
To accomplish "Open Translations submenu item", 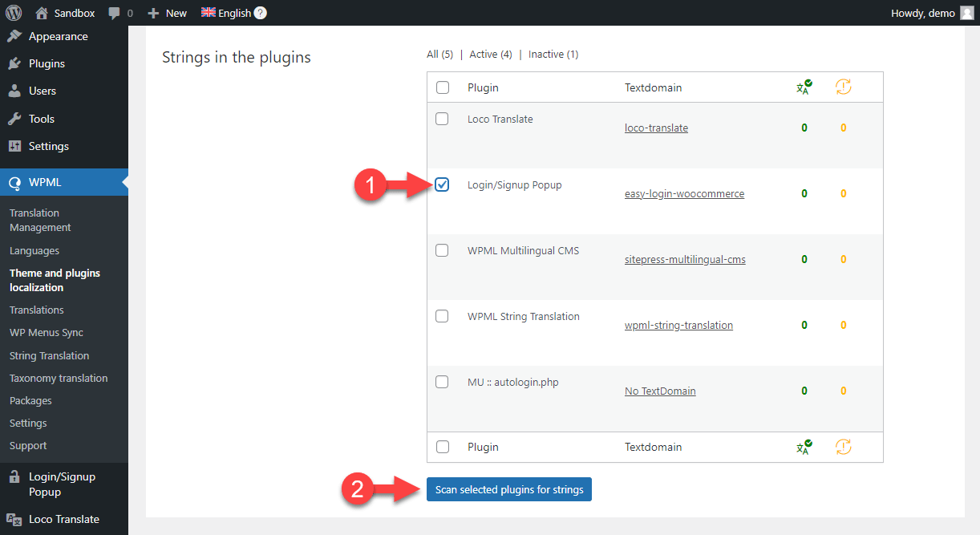I will (x=37, y=310).
